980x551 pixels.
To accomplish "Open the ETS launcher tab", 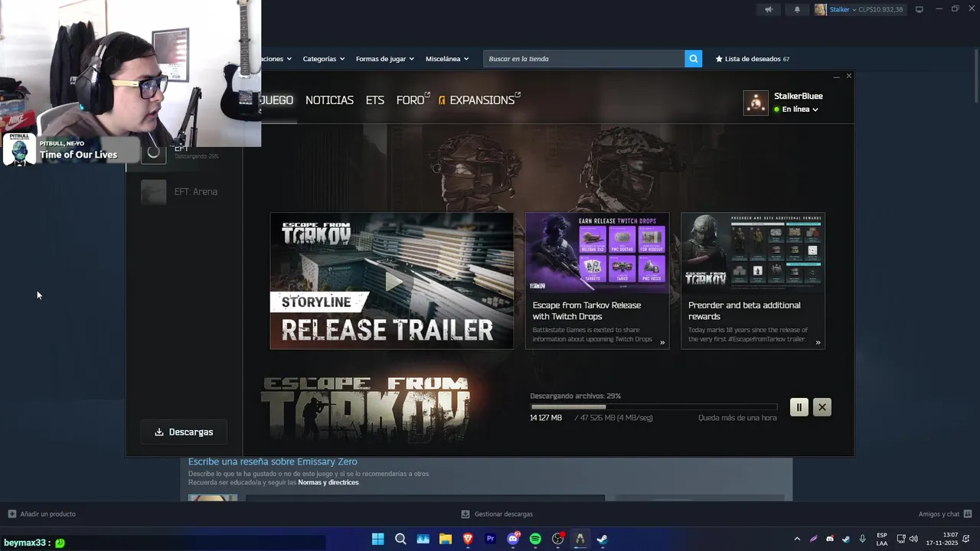I will [x=374, y=100].
